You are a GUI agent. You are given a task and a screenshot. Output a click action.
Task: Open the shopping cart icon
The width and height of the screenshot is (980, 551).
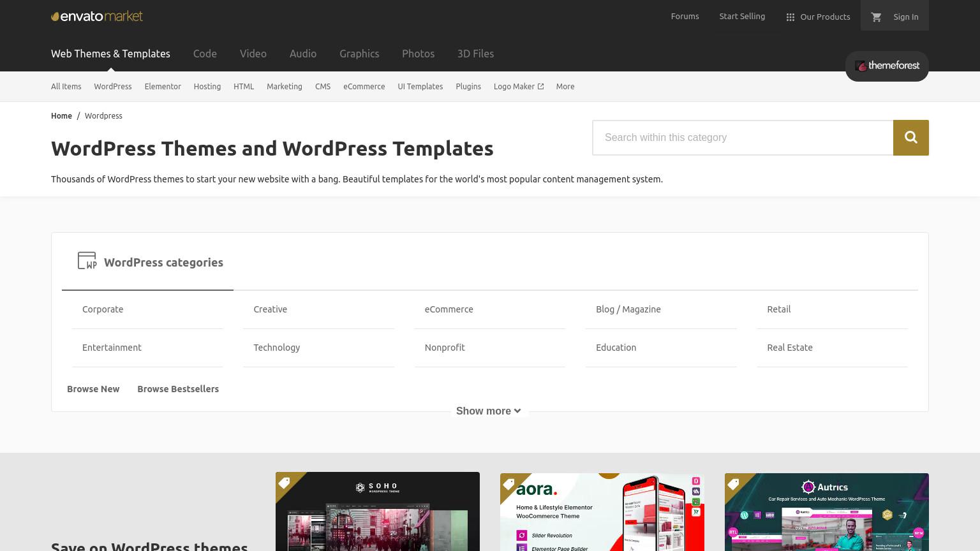pos(876,17)
